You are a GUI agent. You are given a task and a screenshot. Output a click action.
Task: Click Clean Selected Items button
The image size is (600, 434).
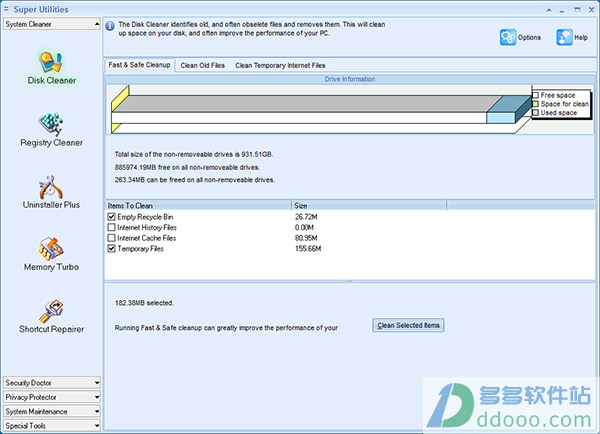408,325
